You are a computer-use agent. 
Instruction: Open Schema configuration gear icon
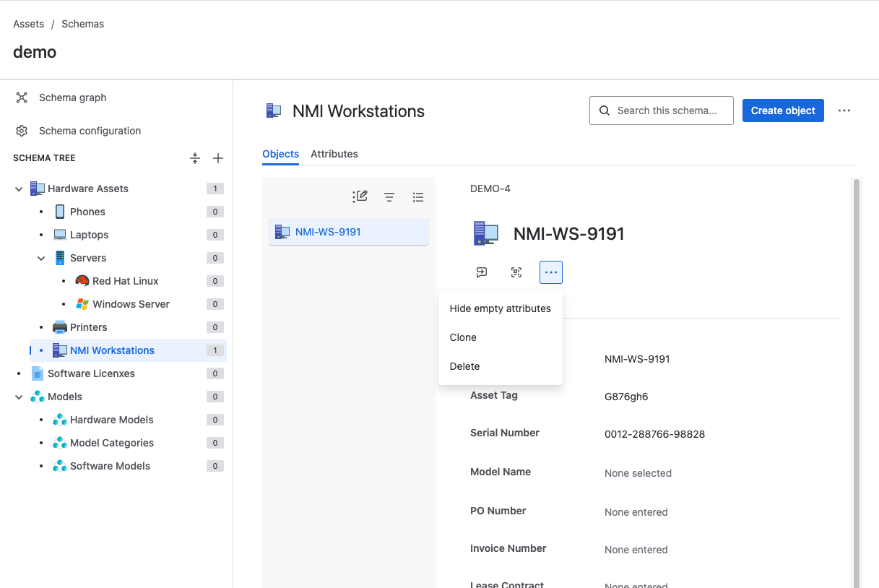pyautogui.click(x=22, y=131)
